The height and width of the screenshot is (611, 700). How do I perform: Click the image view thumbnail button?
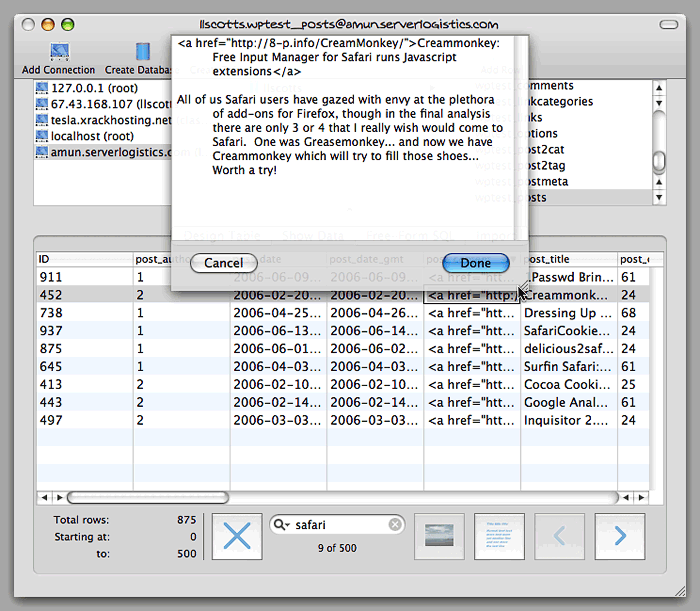pos(439,536)
